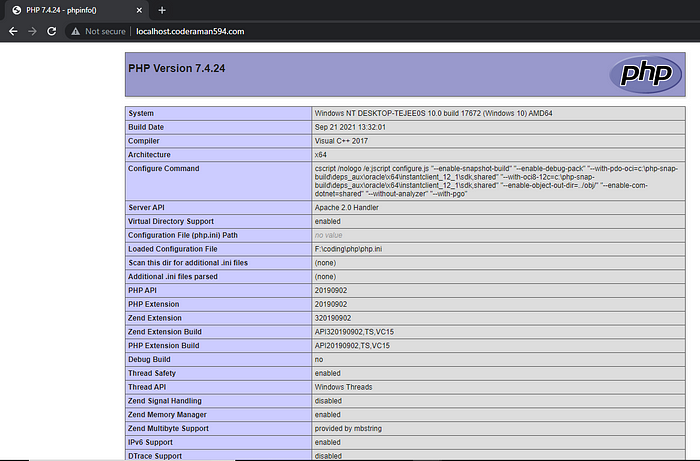
Task: Click Configuration File (php.ini) Path label
Action: [183, 235]
